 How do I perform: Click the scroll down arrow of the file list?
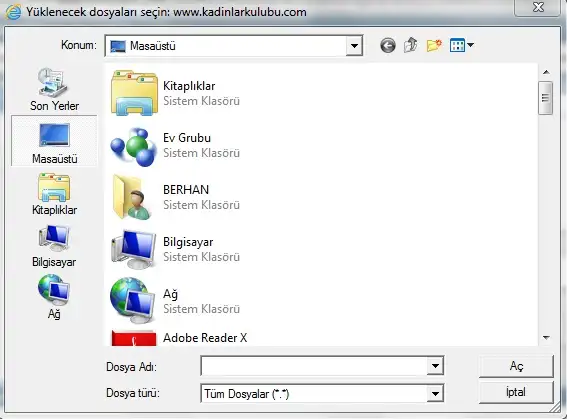tap(546, 338)
